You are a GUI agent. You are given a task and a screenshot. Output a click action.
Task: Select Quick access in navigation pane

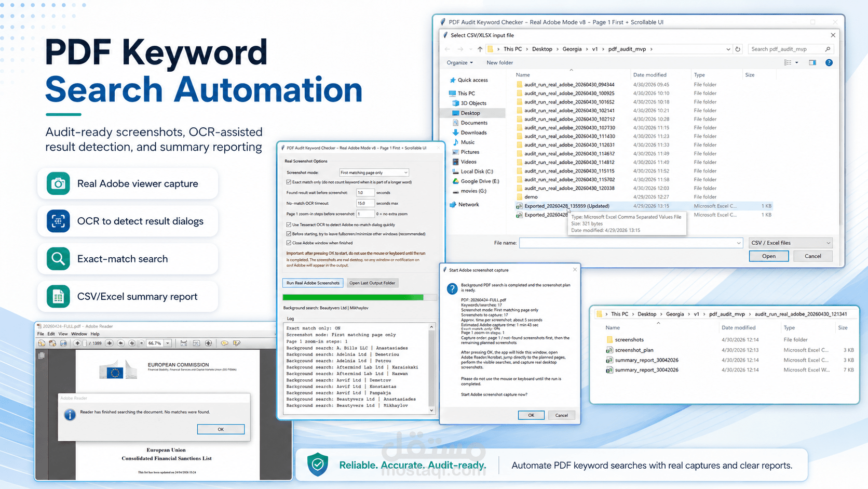(469, 80)
